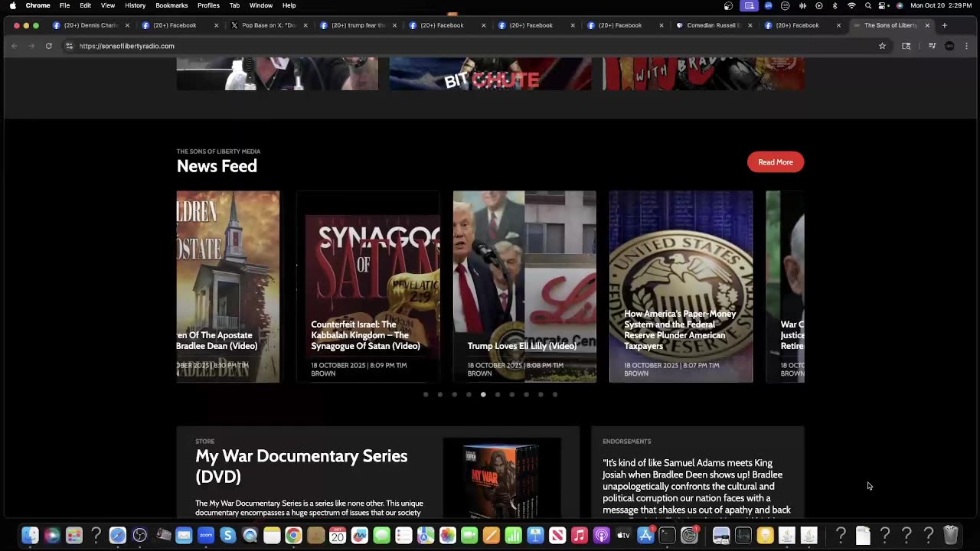The height and width of the screenshot is (551, 980).
Task: Open the History menu
Action: pyautogui.click(x=136, y=5)
